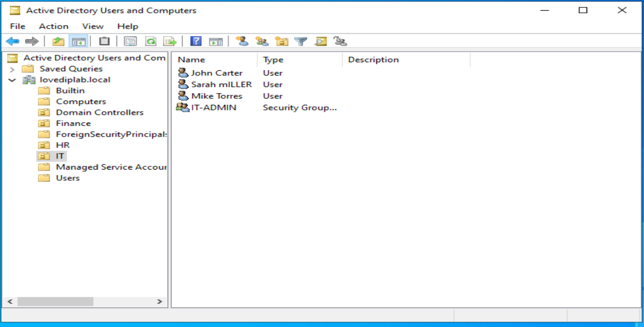Select the Mike Torres name text
644x327 pixels.
(x=217, y=96)
